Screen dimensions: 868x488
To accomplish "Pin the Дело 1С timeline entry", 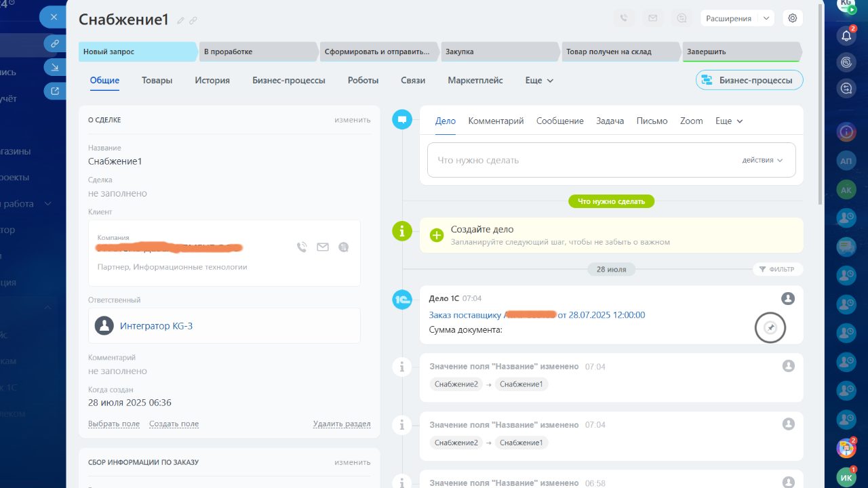I will pyautogui.click(x=770, y=328).
